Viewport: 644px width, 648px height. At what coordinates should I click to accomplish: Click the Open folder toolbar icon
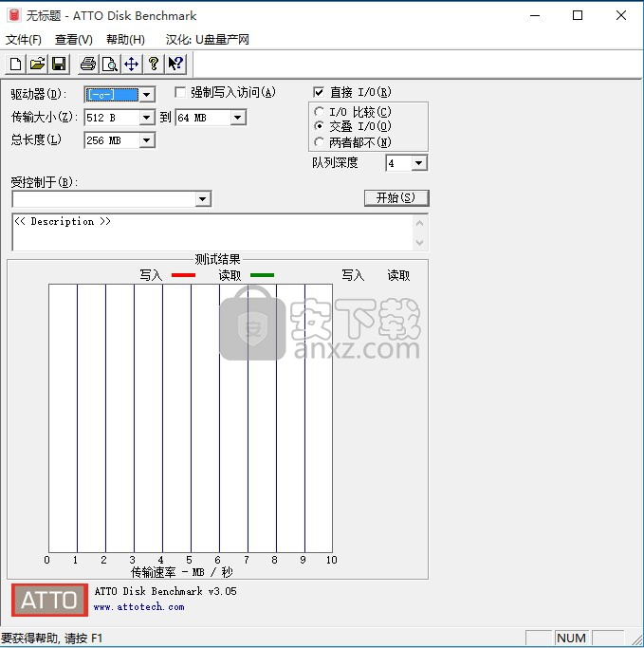point(37,65)
